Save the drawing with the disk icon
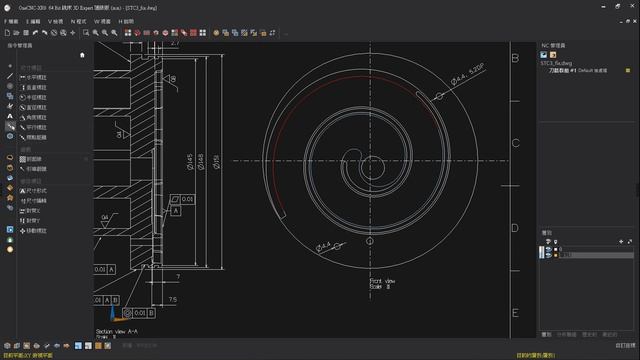The image size is (640, 360). coord(26,33)
